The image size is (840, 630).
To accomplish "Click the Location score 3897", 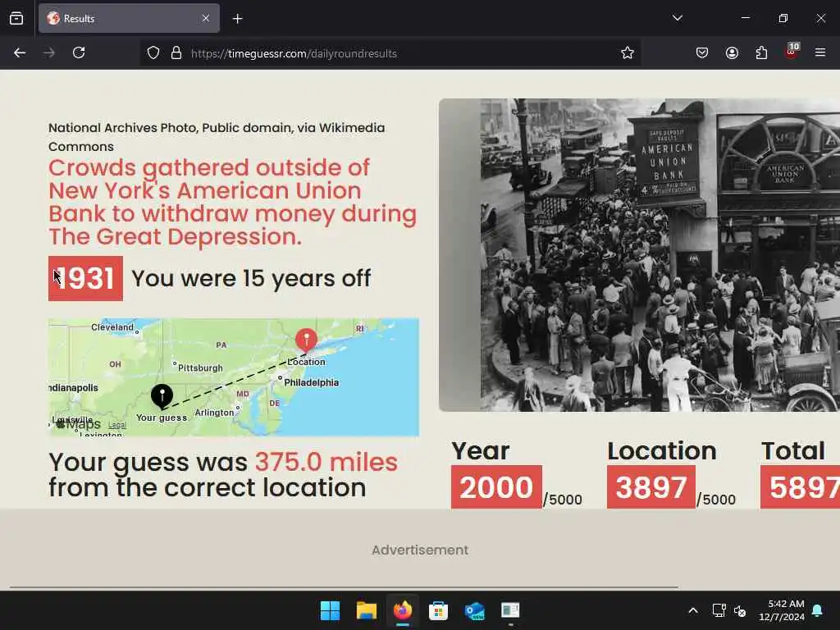I will coord(651,487).
